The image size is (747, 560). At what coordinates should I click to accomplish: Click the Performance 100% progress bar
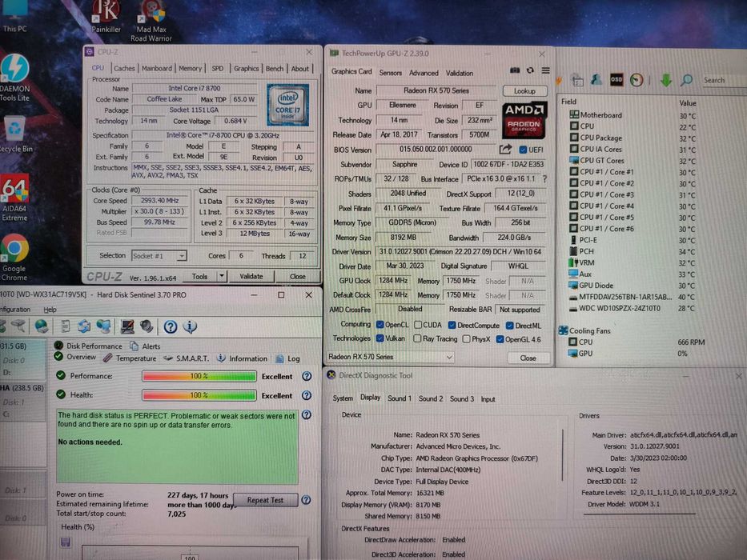click(199, 376)
